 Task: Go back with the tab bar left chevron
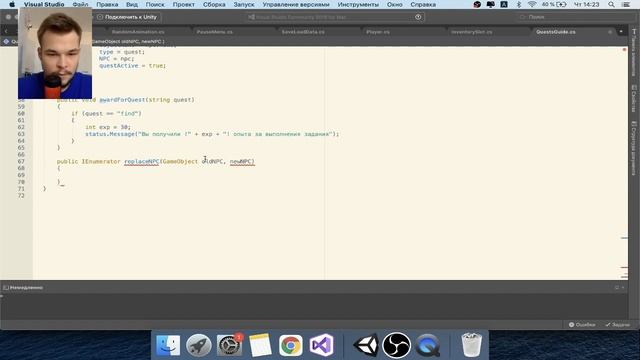(x=6, y=32)
